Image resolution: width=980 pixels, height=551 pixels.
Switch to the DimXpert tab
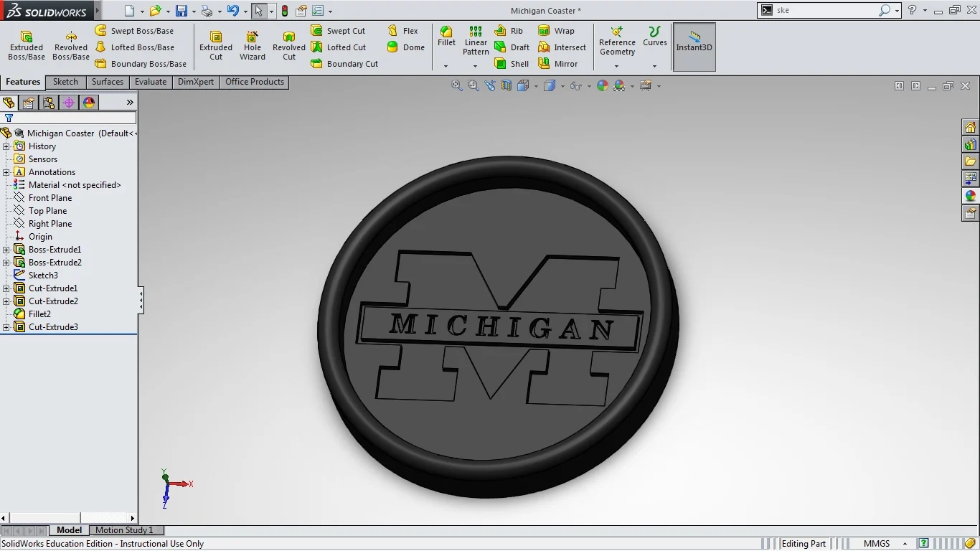pyautogui.click(x=196, y=82)
